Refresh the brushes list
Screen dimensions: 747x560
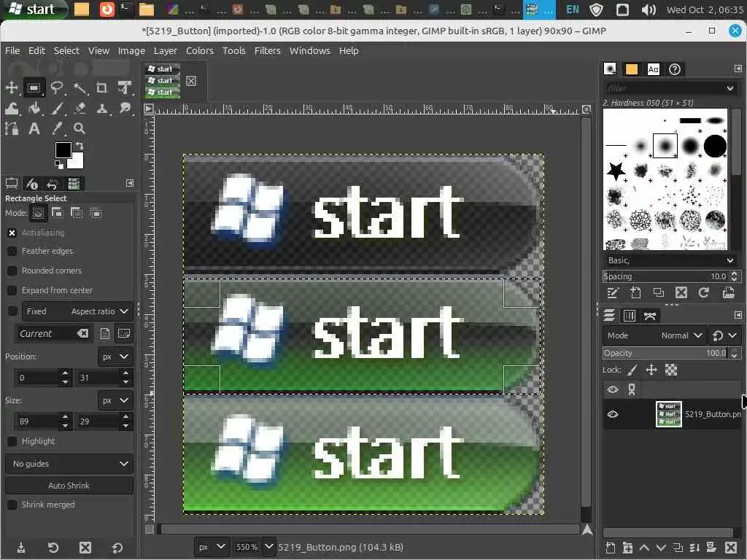704,292
